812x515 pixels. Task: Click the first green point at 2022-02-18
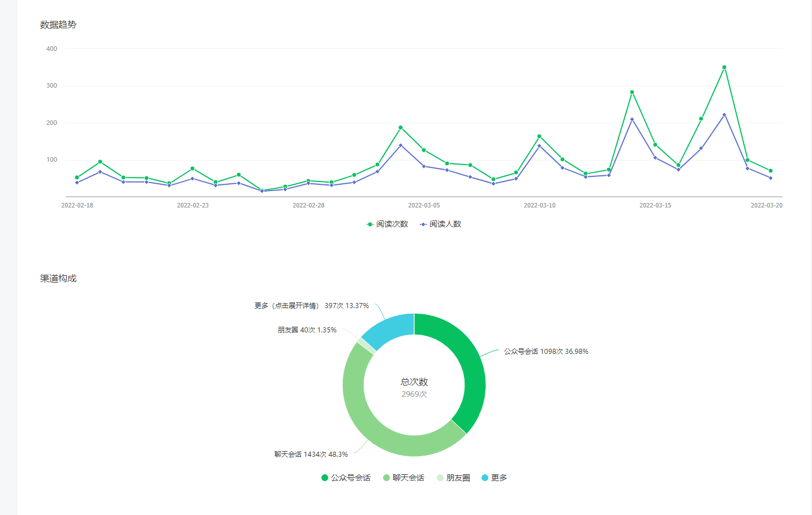click(x=77, y=178)
